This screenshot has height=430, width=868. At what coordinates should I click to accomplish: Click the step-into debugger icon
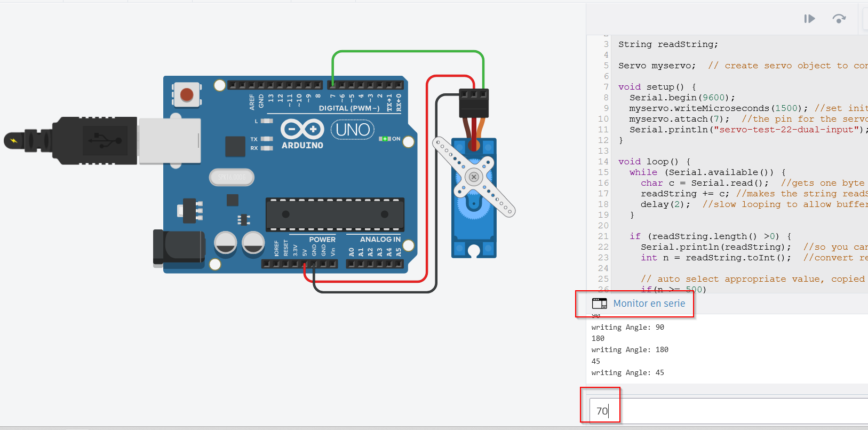click(809, 19)
